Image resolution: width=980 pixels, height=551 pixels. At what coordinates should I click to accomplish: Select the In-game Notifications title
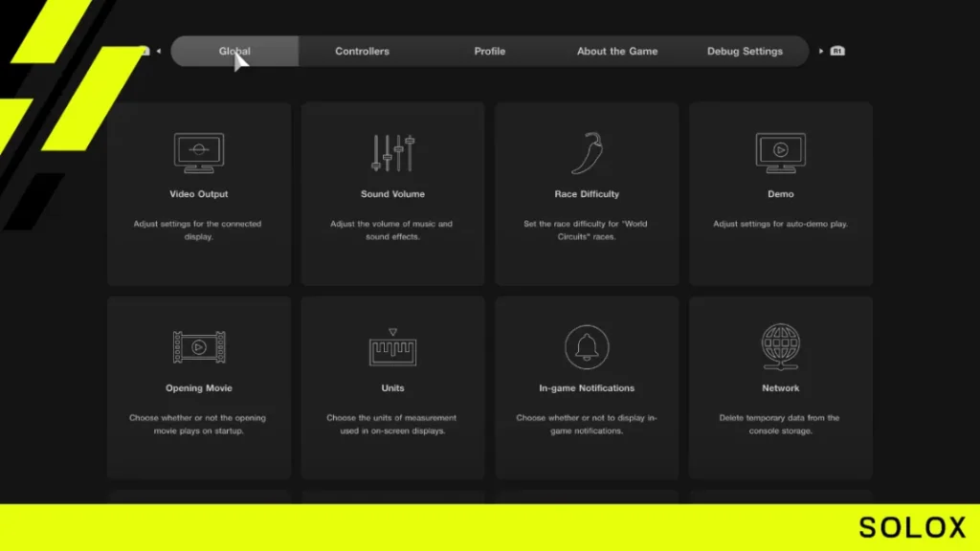(x=587, y=388)
